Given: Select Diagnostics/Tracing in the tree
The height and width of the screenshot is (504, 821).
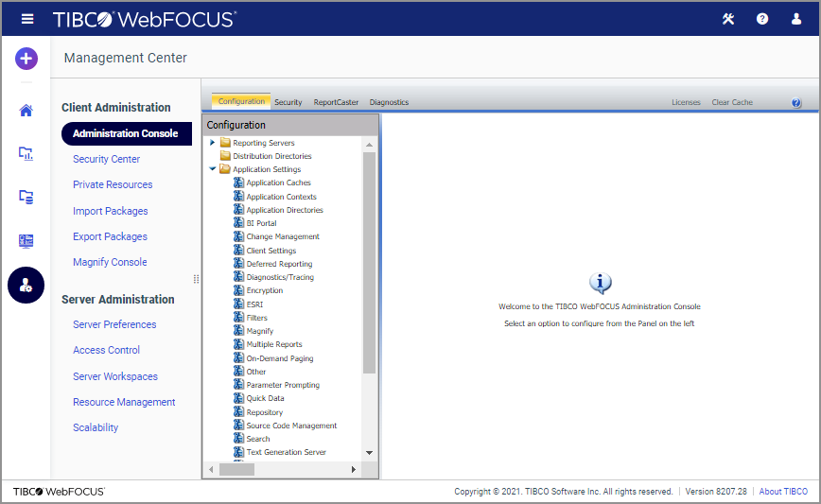Looking at the screenshot, I should [x=280, y=277].
